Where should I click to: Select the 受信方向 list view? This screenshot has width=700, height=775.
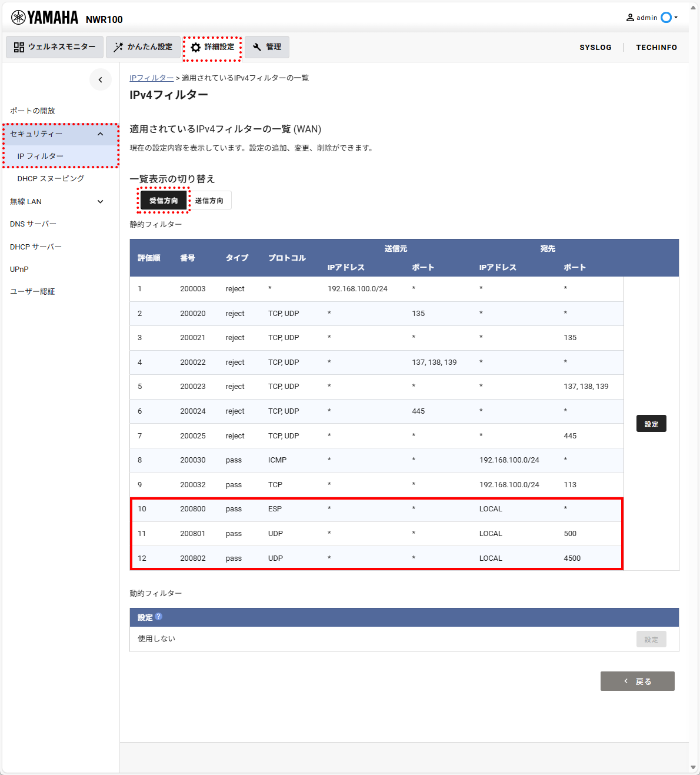(164, 201)
